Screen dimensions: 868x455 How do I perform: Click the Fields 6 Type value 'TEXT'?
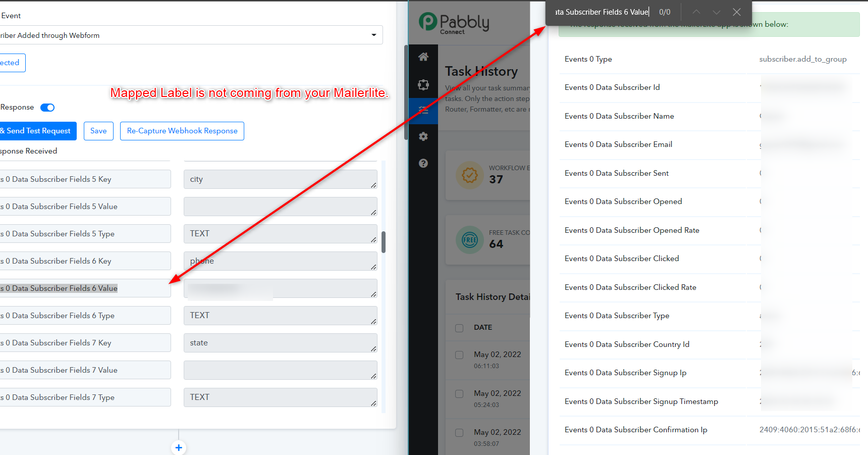click(x=281, y=316)
